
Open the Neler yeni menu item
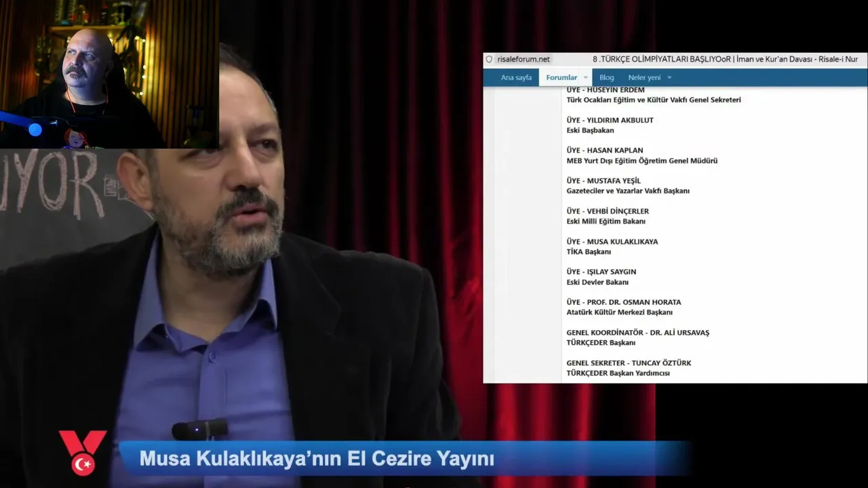pos(644,77)
